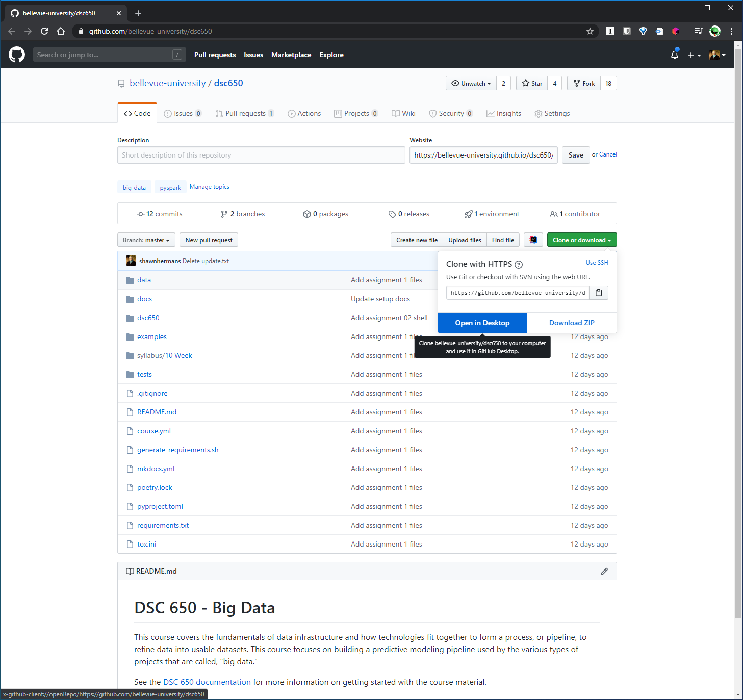Click the Find file button

tap(503, 240)
